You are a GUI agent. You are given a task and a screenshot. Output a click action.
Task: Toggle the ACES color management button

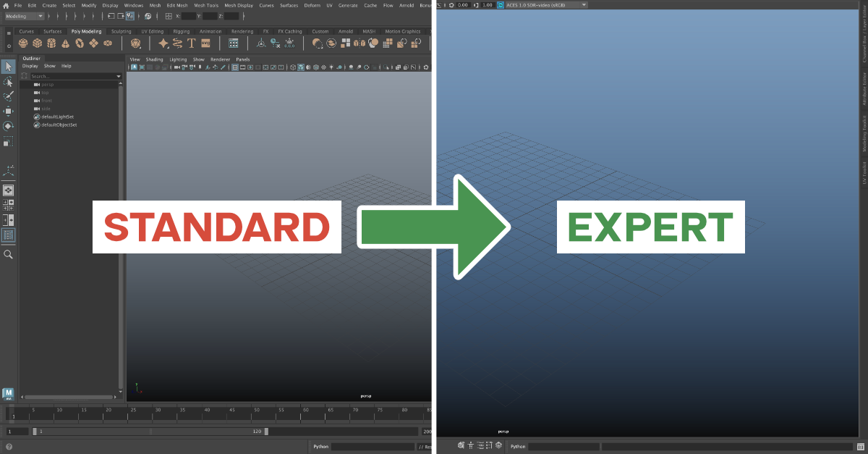click(500, 5)
